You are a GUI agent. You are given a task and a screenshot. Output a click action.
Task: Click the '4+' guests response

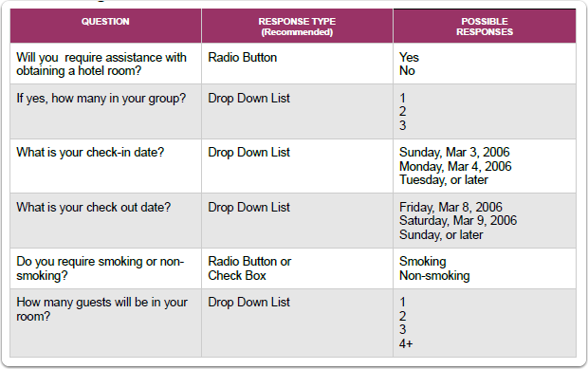[406, 344]
